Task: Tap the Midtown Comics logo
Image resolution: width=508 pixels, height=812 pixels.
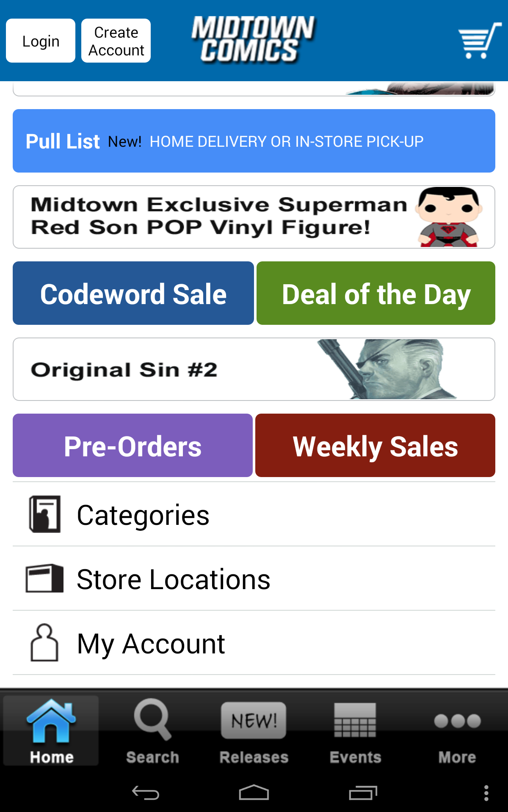Action: (x=253, y=40)
